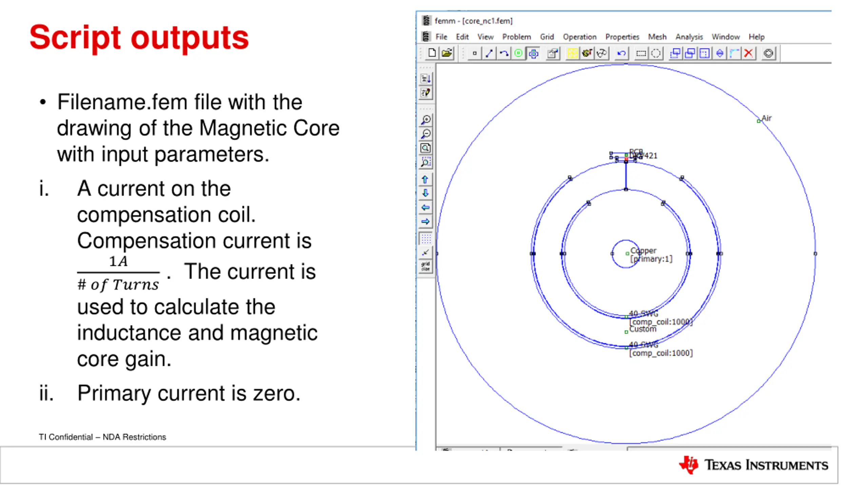Select the operate on arc segments tool
The height and width of the screenshot is (488, 868).
pos(504,53)
